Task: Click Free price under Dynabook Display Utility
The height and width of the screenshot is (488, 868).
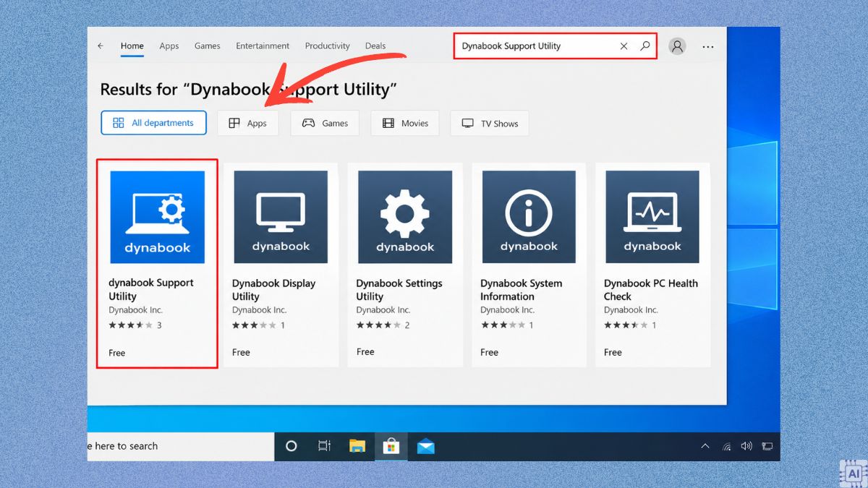Action: (241, 352)
